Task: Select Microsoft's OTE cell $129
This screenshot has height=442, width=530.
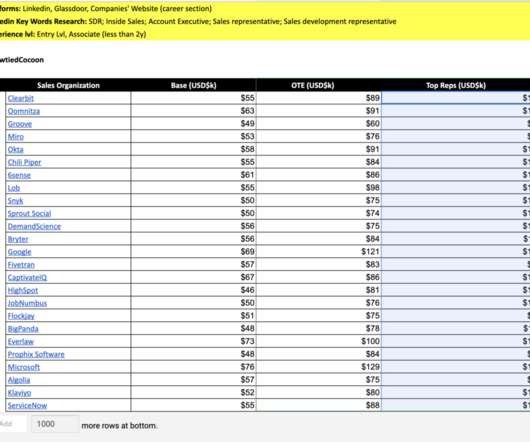Action: click(319, 367)
